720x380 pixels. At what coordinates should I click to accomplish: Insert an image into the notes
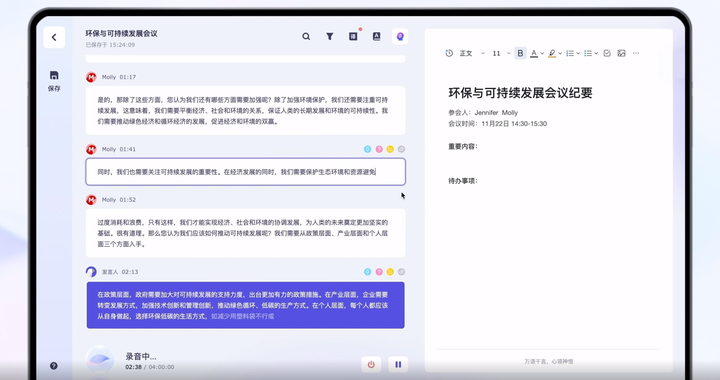tap(621, 53)
